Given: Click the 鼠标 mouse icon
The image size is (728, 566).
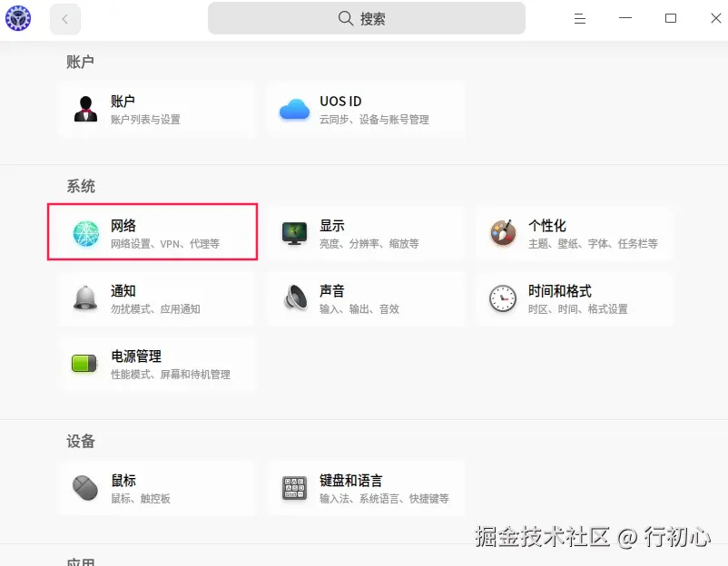Looking at the screenshot, I should (x=85, y=488).
